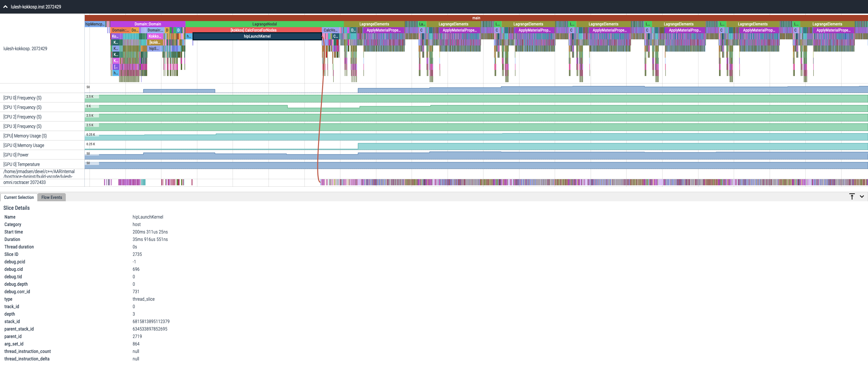Switch to the Flow Events tab
This screenshot has width=868, height=374.
click(x=52, y=197)
